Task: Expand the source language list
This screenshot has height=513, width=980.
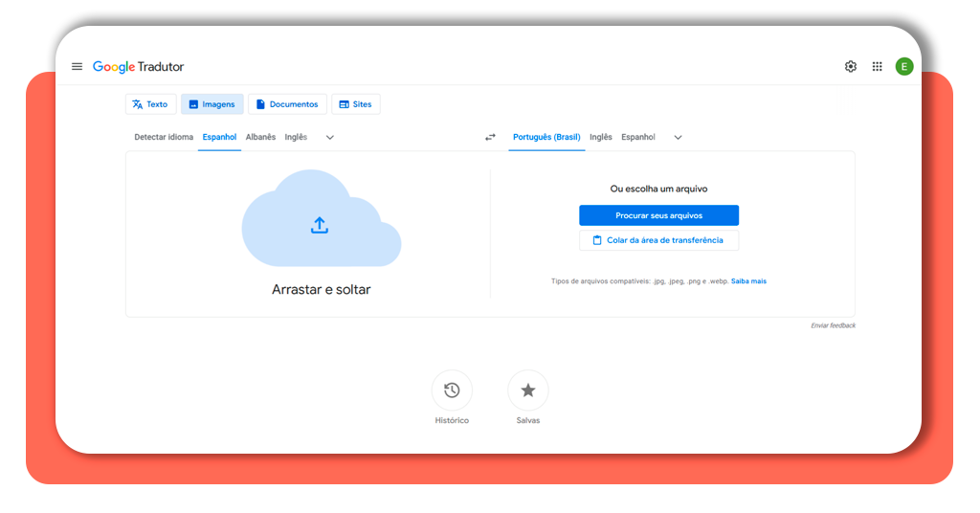Action: [330, 138]
